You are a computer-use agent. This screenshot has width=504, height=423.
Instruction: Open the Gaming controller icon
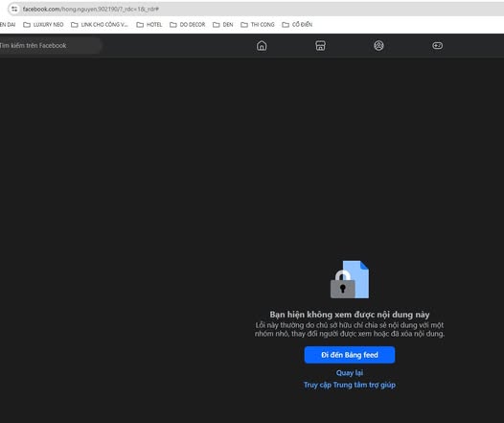tap(437, 46)
